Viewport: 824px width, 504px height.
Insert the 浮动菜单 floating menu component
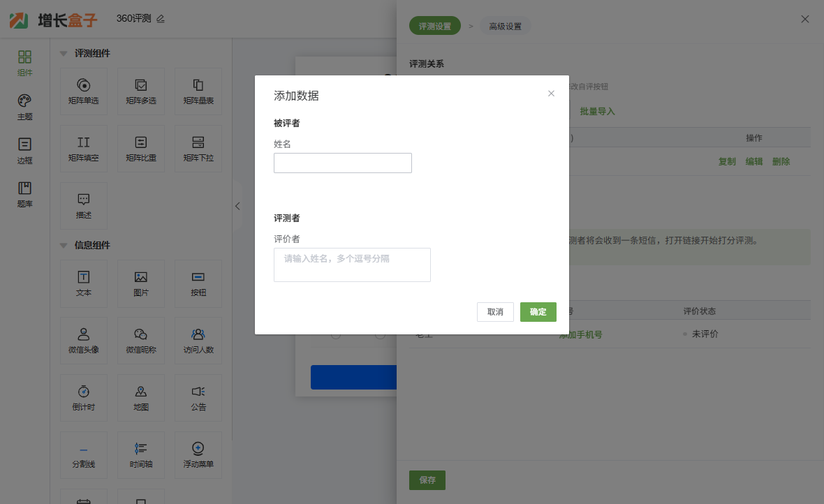(x=198, y=455)
